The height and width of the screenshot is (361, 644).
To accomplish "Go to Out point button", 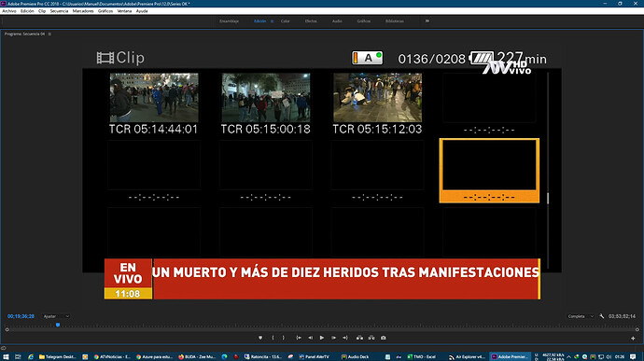I will click(345, 338).
